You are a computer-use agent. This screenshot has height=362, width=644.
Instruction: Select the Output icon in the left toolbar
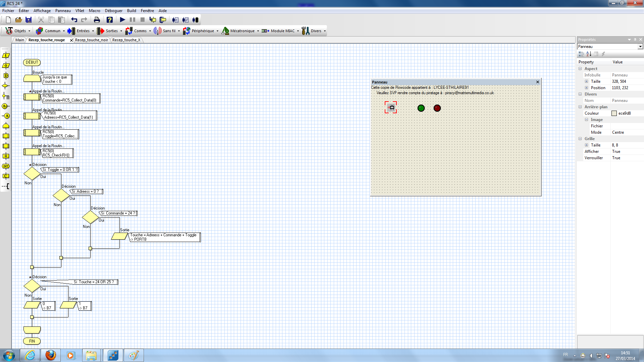(x=6, y=66)
